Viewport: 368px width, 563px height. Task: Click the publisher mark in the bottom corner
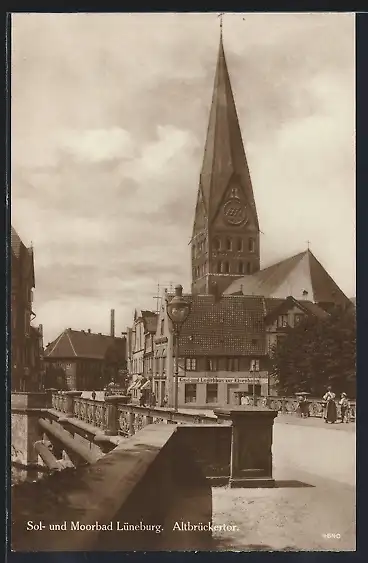[x=331, y=536]
